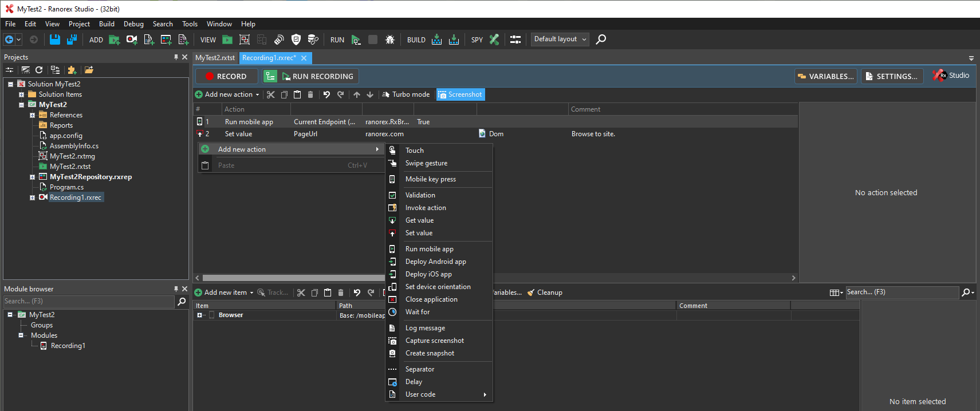Toggle pin on Projects panel
The image size is (980, 411).
176,57
